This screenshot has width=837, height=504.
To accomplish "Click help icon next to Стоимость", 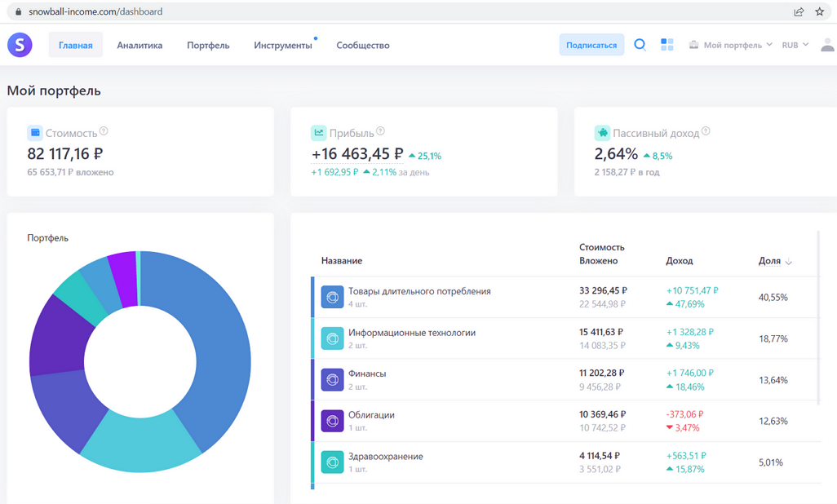I will click(104, 131).
